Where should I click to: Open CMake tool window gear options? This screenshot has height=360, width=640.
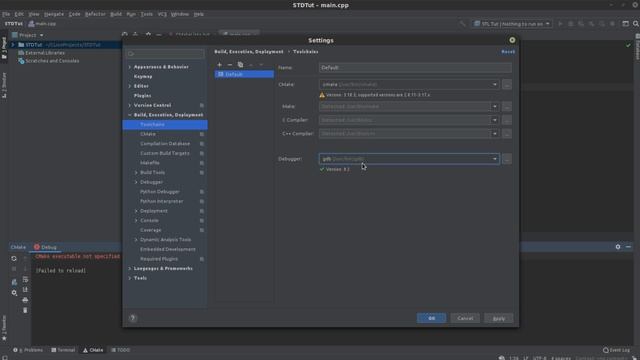618,247
